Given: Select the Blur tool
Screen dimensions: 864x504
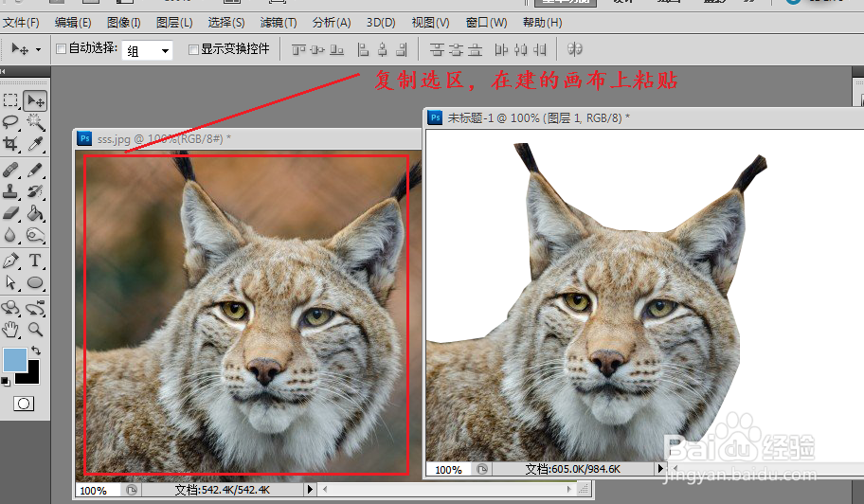Looking at the screenshot, I should pyautogui.click(x=10, y=235).
